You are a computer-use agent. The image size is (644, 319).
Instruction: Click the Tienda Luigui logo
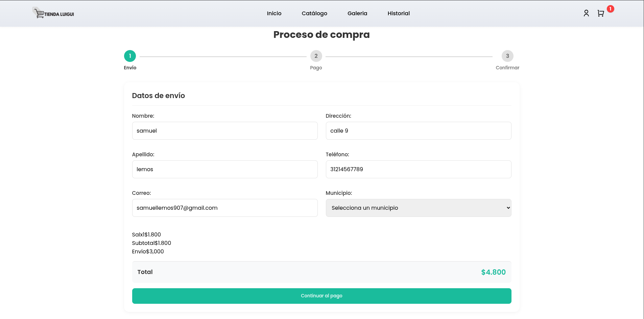tap(53, 13)
